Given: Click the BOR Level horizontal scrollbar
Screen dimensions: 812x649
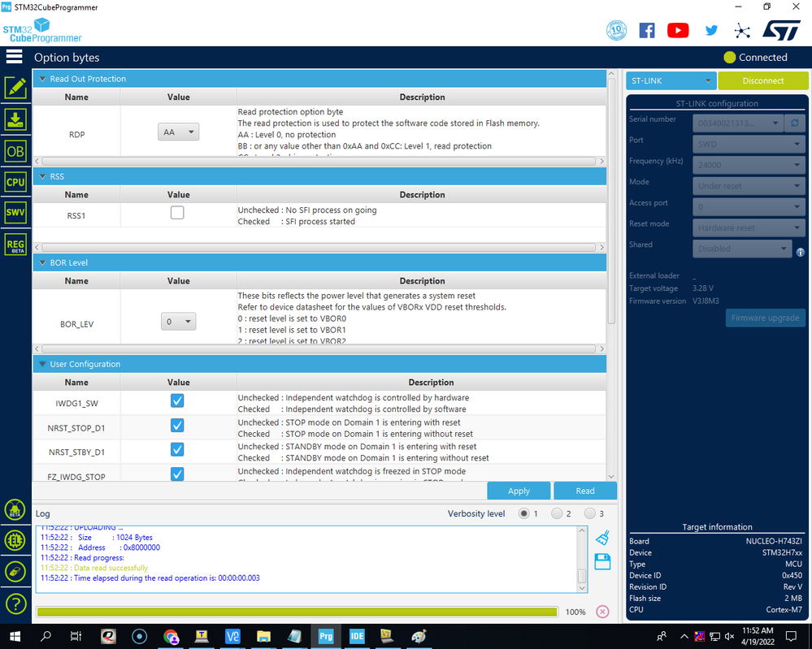Looking at the screenshot, I should (x=319, y=348).
